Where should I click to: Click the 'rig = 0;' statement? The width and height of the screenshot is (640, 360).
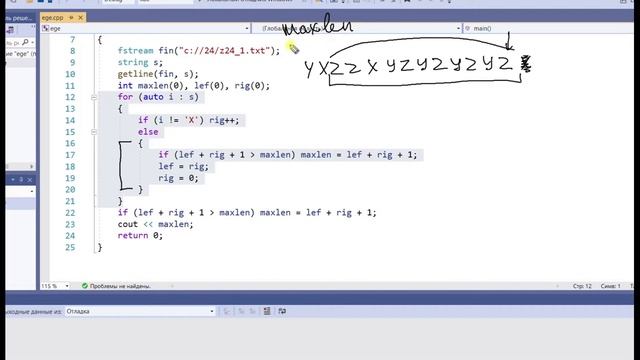[178, 178]
